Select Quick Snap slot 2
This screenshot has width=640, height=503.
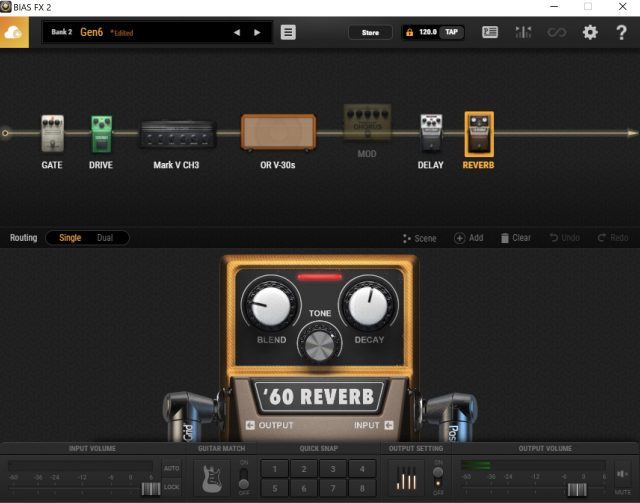304,469
